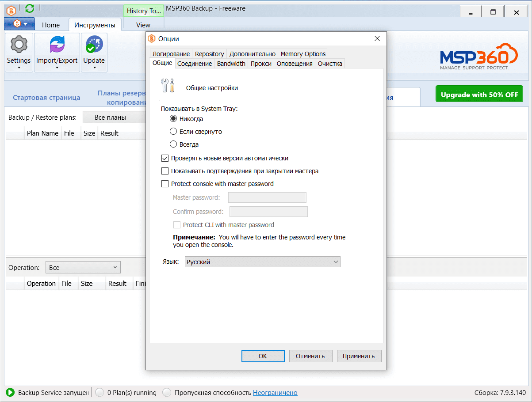Open the Import/Export tool icon
The height and width of the screenshot is (402, 532).
click(x=57, y=44)
